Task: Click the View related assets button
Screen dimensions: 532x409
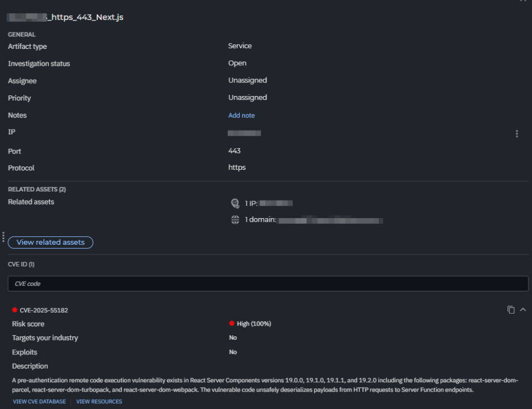Action: tap(50, 243)
